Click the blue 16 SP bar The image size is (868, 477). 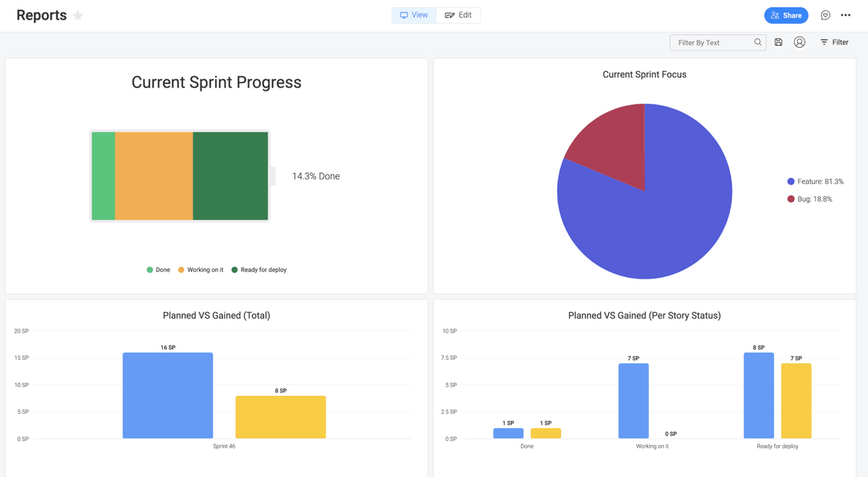(x=168, y=395)
